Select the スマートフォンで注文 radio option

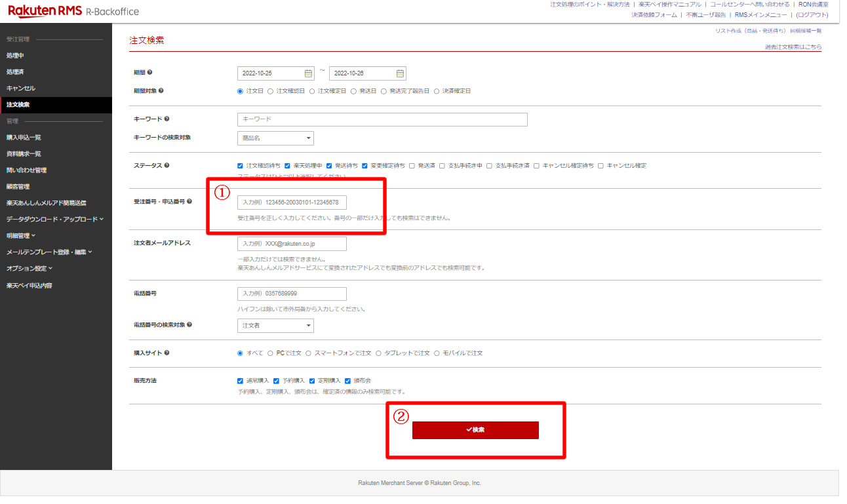click(x=309, y=353)
